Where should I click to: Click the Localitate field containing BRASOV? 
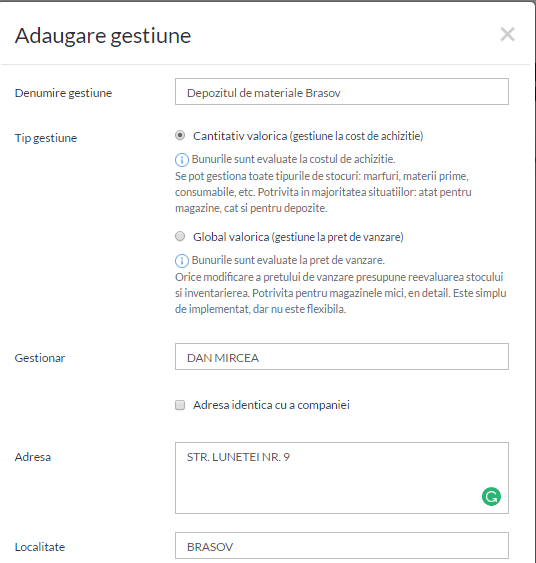342,546
